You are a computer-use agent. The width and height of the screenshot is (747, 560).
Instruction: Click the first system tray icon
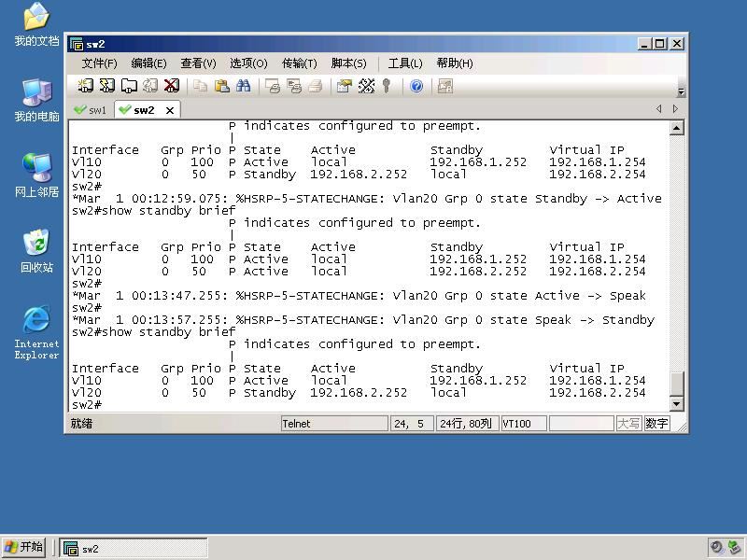click(x=716, y=547)
